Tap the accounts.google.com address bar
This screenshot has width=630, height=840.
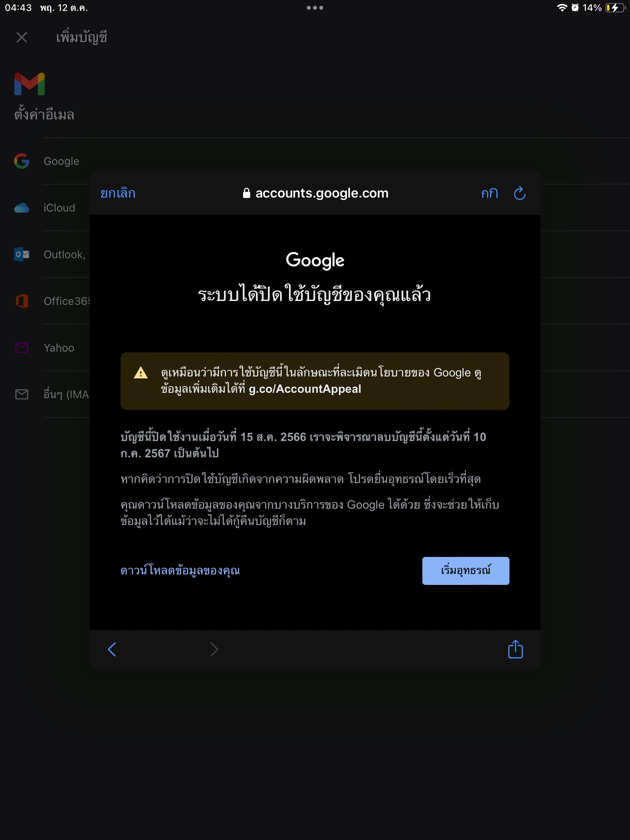click(x=315, y=193)
